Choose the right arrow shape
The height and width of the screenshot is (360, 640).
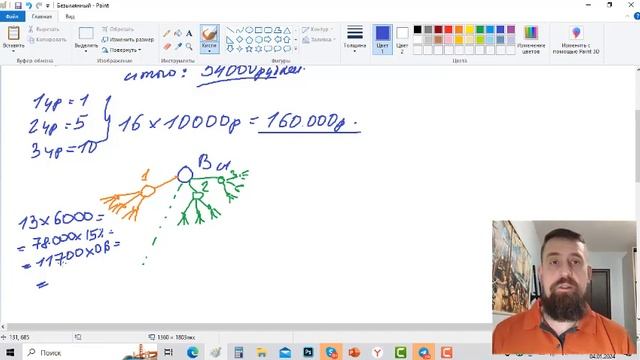(x=268, y=40)
